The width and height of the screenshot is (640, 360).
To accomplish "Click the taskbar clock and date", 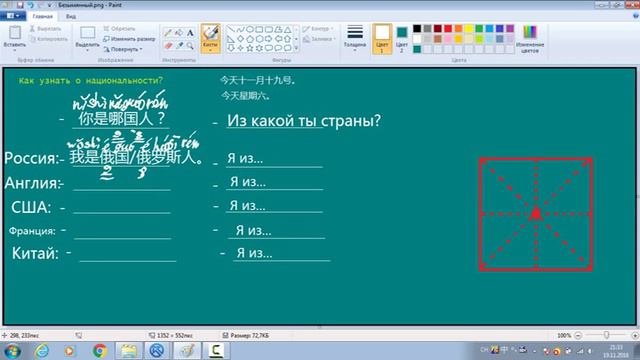I will pyautogui.click(x=616, y=351).
